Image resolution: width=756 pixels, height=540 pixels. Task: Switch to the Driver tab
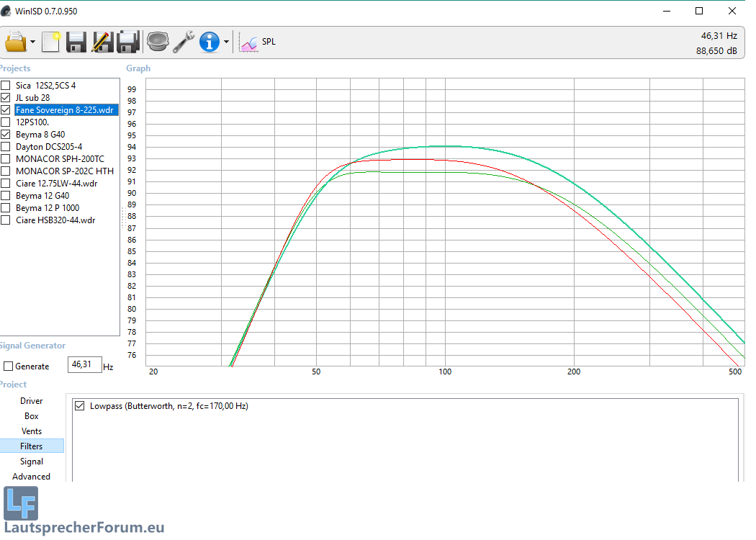(x=31, y=401)
